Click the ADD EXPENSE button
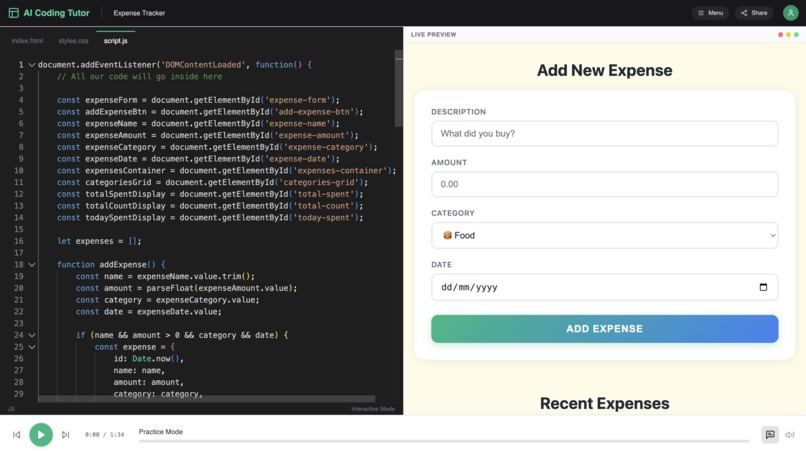The image size is (806, 454). pos(604,329)
